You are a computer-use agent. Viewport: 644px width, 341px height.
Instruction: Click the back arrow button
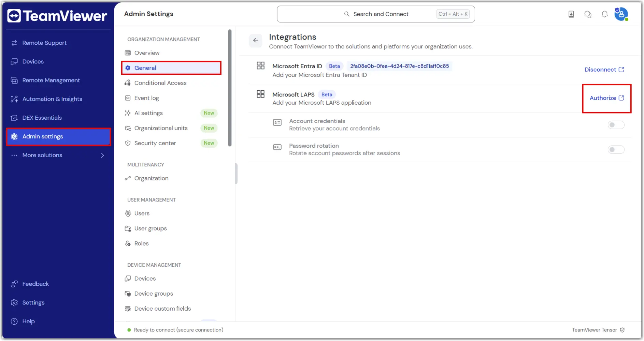click(x=256, y=40)
